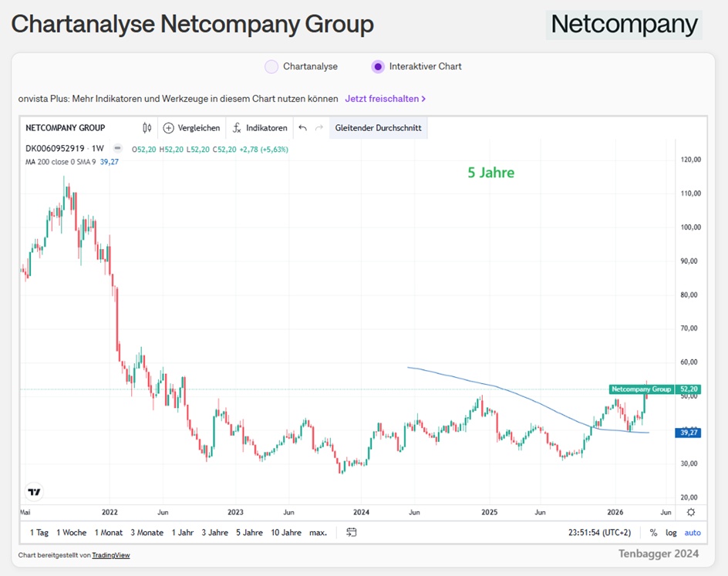Click the Jetzt freischalten link

point(385,99)
